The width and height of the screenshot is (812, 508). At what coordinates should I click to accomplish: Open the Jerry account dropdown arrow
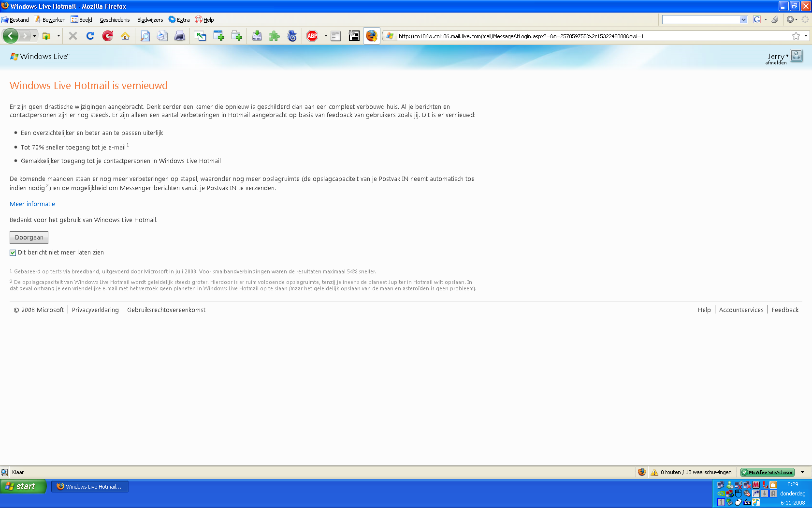(x=787, y=56)
